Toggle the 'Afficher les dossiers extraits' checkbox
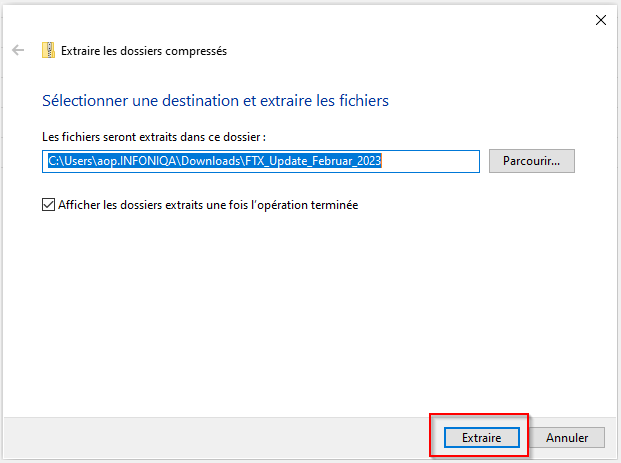 48,205
